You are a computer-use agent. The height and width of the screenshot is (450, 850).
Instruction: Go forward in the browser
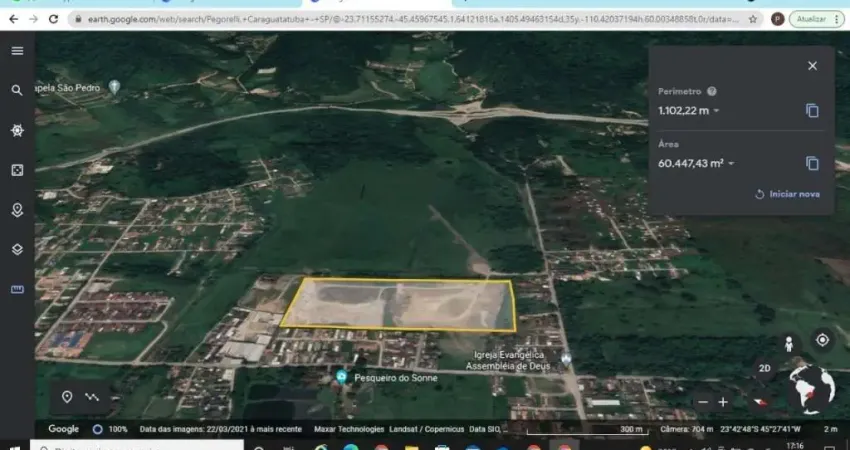[x=34, y=19]
